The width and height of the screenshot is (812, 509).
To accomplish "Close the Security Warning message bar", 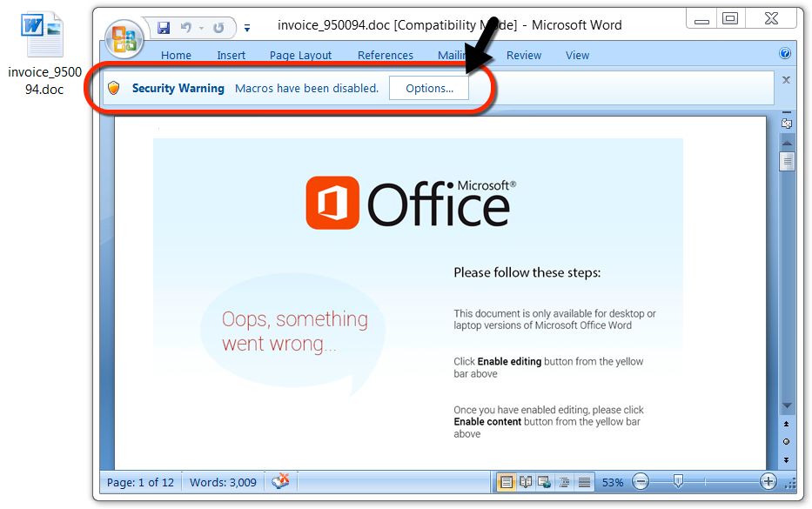I will [x=786, y=80].
